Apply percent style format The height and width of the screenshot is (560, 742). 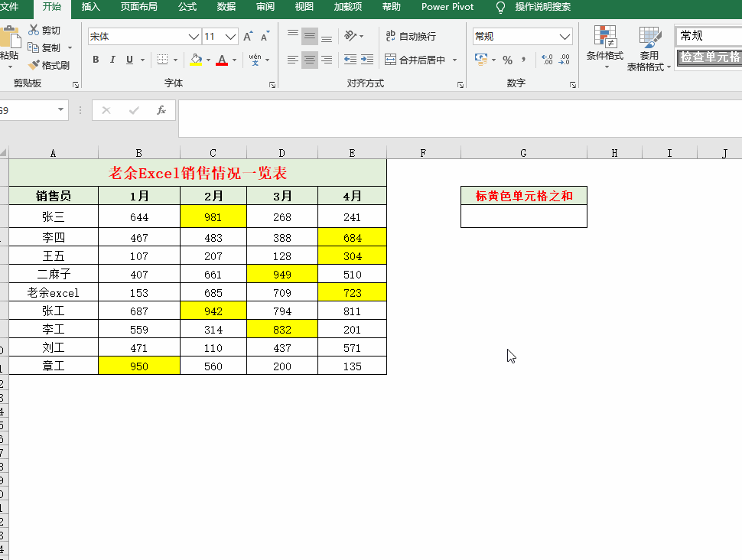click(508, 60)
